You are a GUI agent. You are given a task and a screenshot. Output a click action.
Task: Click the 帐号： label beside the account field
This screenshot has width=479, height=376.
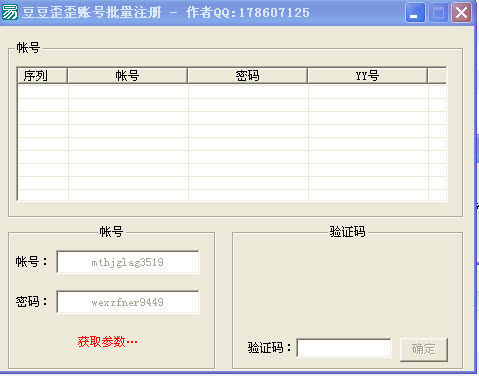[x=32, y=261]
